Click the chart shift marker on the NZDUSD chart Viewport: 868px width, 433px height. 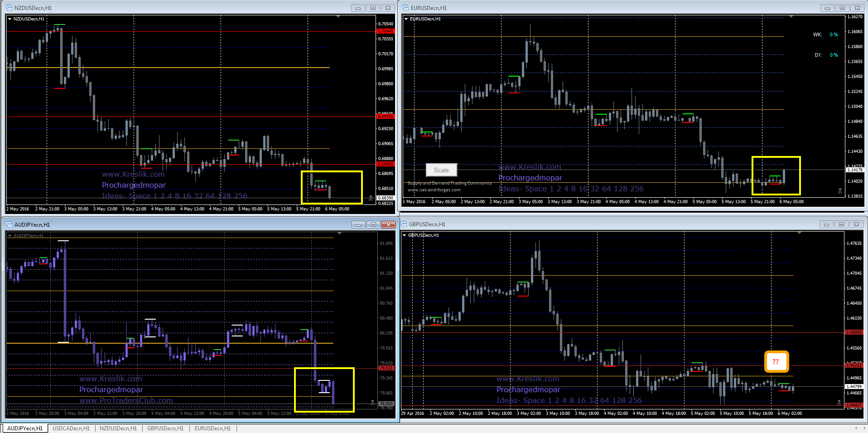(338, 17)
